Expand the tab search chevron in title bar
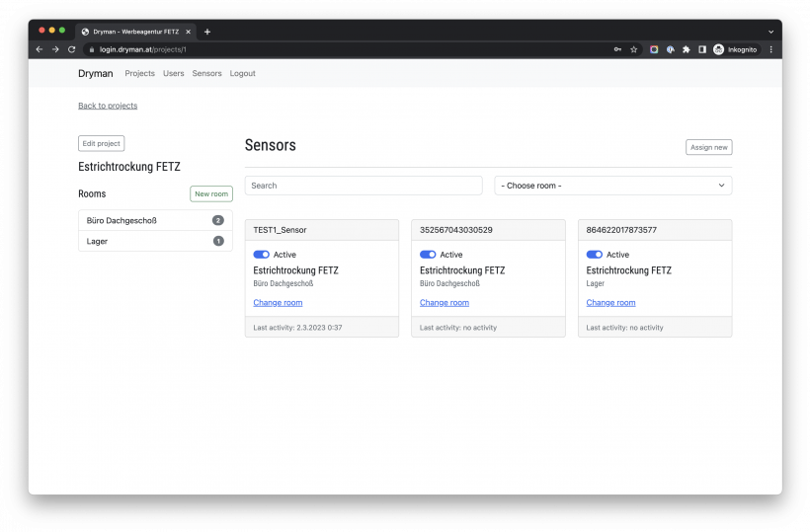810x532 pixels. (x=770, y=32)
